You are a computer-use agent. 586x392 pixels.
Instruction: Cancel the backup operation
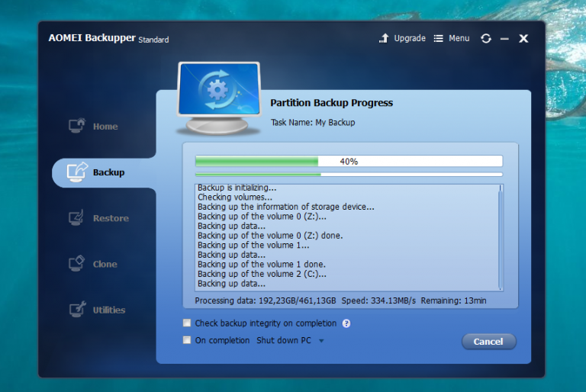pyautogui.click(x=488, y=341)
